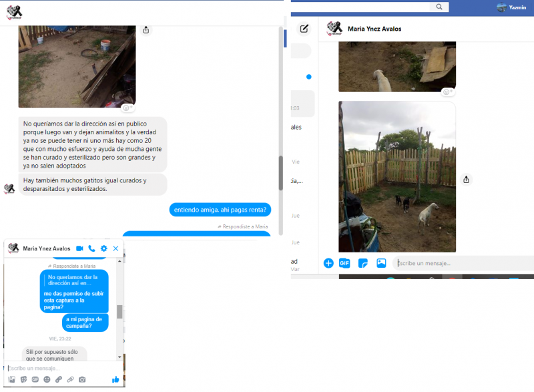The height and width of the screenshot is (392, 534).
Task: Select the 'No queríamos dar la dirección' message
Action: pos(93,144)
